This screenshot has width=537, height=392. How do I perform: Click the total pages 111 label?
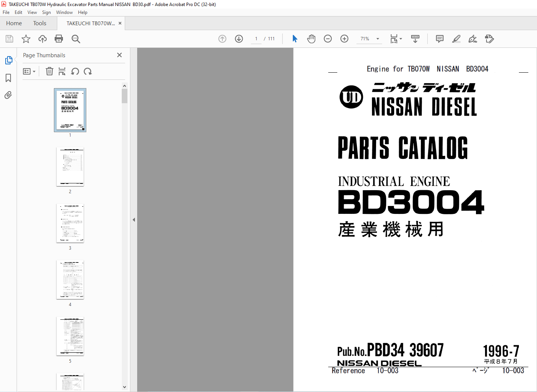271,39
